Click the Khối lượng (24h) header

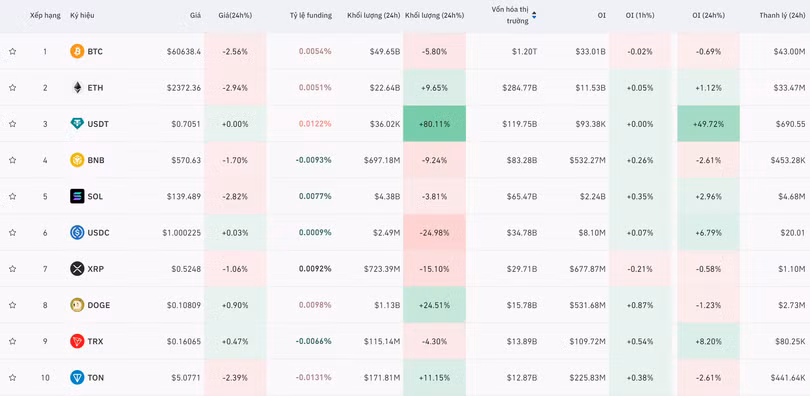[373, 15]
